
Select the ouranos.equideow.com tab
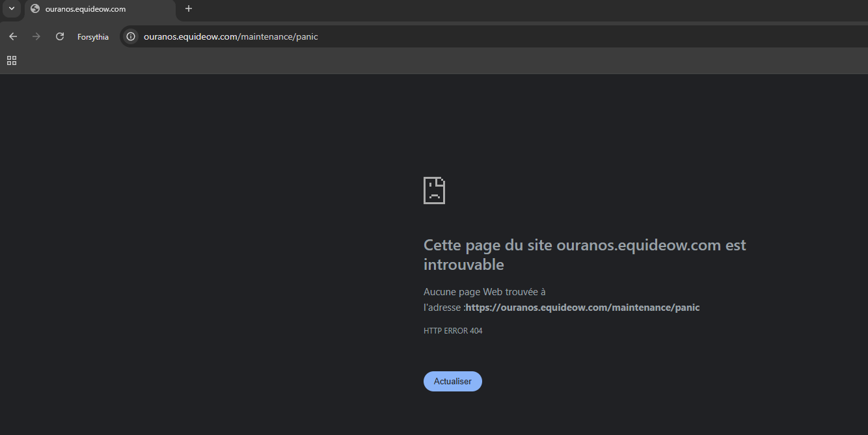100,9
